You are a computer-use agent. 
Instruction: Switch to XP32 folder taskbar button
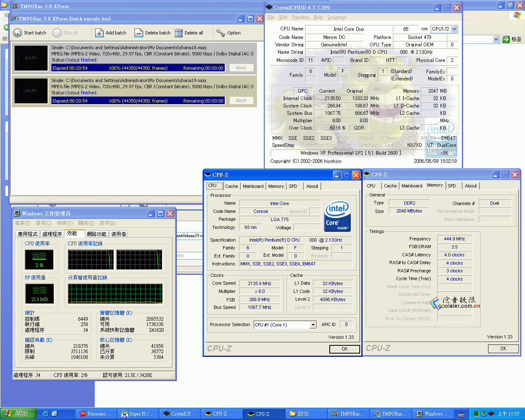coord(306,414)
